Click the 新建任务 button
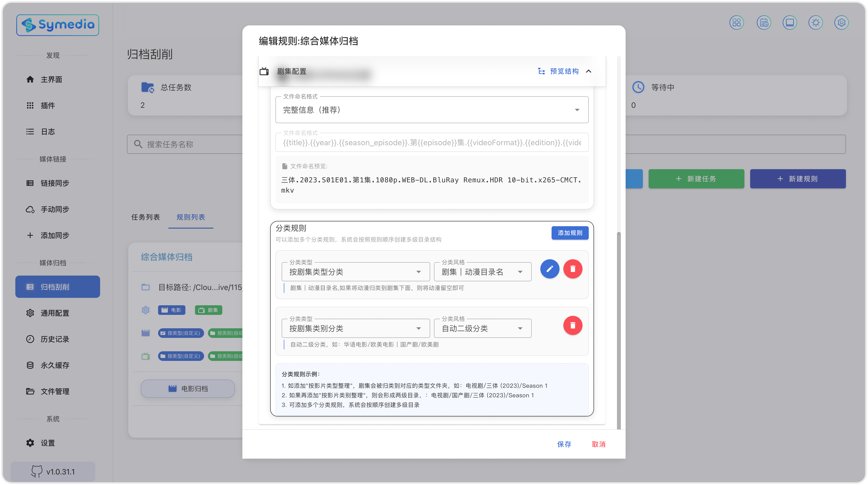This screenshot has width=868, height=485. tap(696, 179)
